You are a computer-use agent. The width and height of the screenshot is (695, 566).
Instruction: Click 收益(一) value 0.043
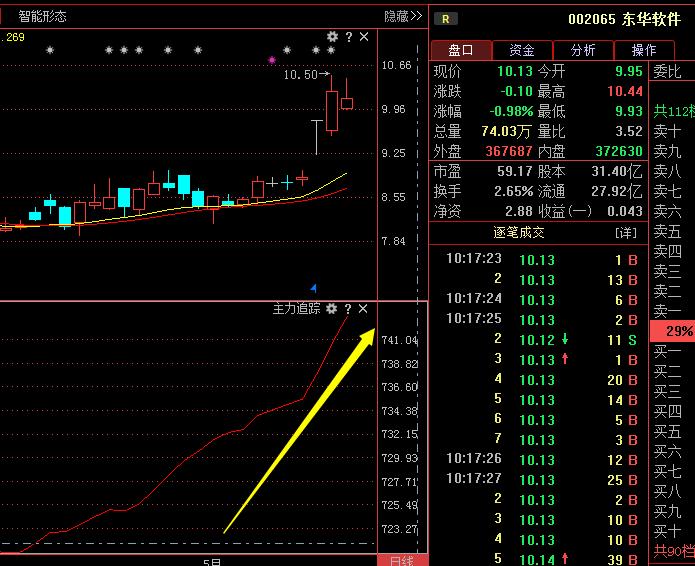pyautogui.click(x=625, y=211)
